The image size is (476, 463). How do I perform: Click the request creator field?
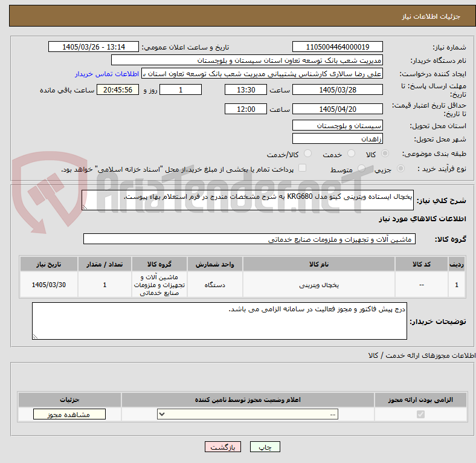click(x=262, y=74)
